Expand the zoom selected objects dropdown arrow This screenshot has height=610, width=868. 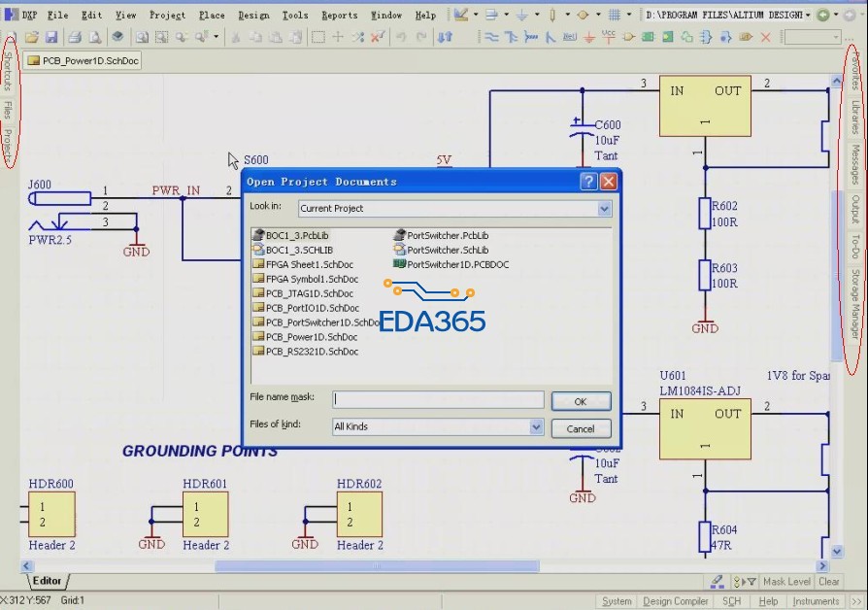pyautogui.click(x=216, y=37)
